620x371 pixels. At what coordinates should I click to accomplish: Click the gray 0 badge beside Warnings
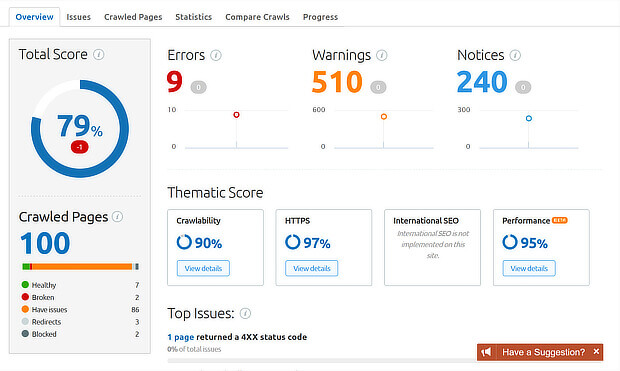pyautogui.click(x=378, y=87)
